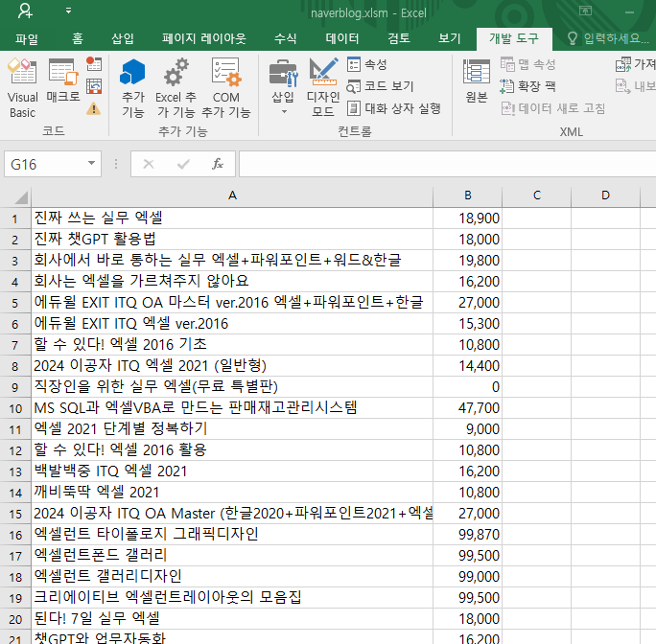Click cell '직장인을 위한 실무 엑셀(무료 특별판)'
This screenshot has height=644, width=656.
pos(232,387)
